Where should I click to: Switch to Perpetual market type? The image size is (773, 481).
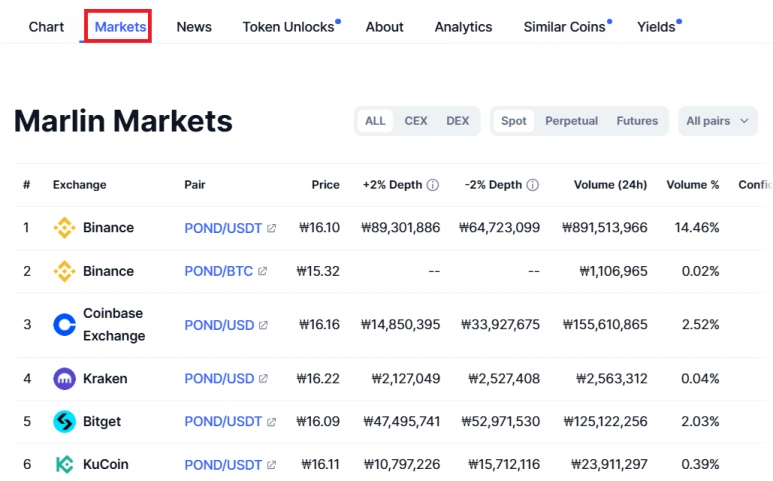(x=571, y=121)
